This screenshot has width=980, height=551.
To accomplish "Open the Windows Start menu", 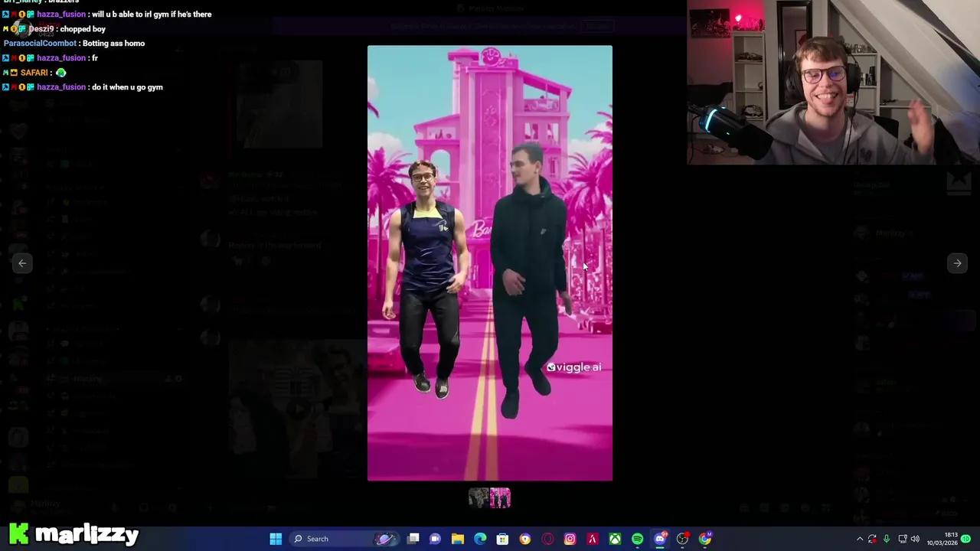I will coord(276,539).
